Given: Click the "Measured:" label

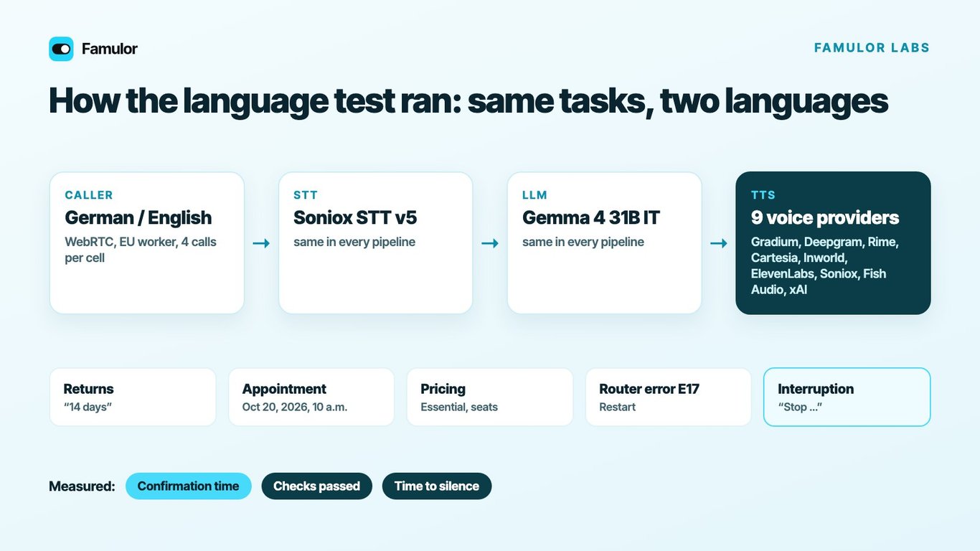Looking at the screenshot, I should click(82, 486).
